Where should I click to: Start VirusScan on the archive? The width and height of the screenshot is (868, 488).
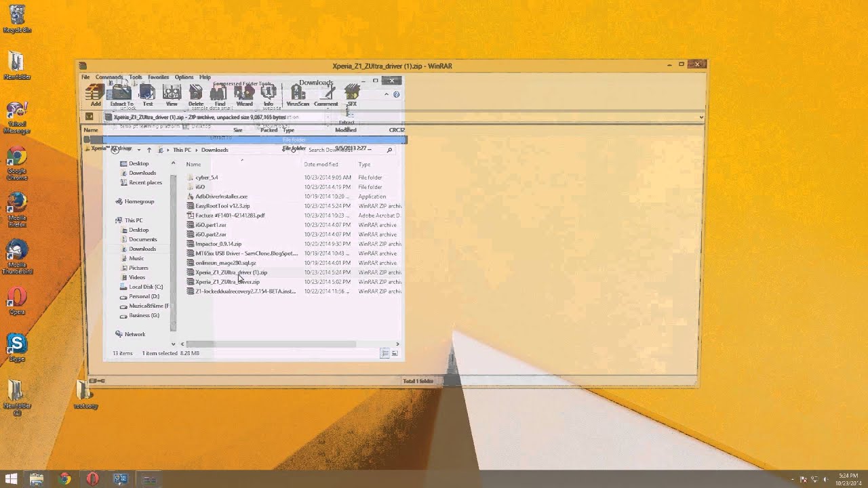[298, 95]
